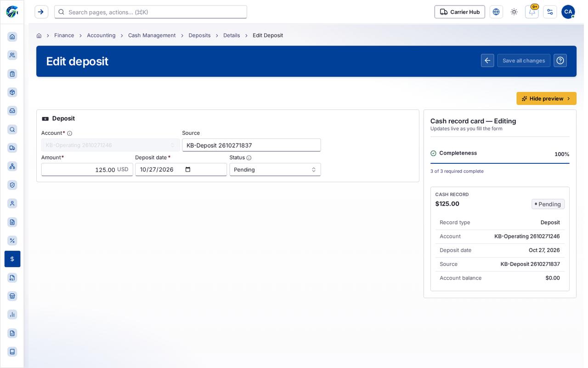The image size is (588, 368).
Task: Toggle the light/dark theme sun icon
Action: coord(514,12)
